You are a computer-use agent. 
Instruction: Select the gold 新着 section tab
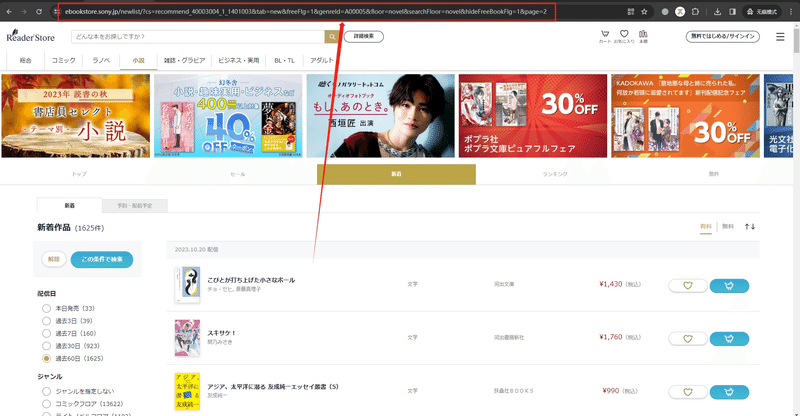[396, 174]
